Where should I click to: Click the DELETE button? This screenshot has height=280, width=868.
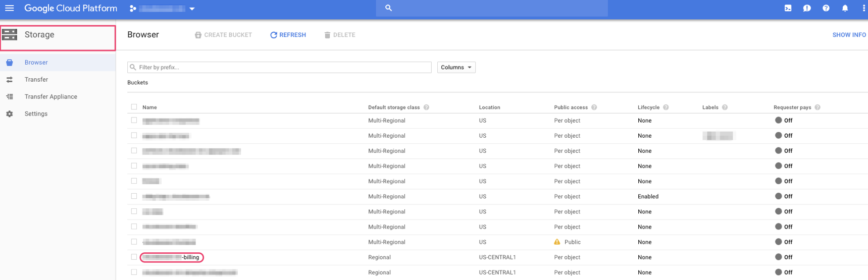click(339, 35)
